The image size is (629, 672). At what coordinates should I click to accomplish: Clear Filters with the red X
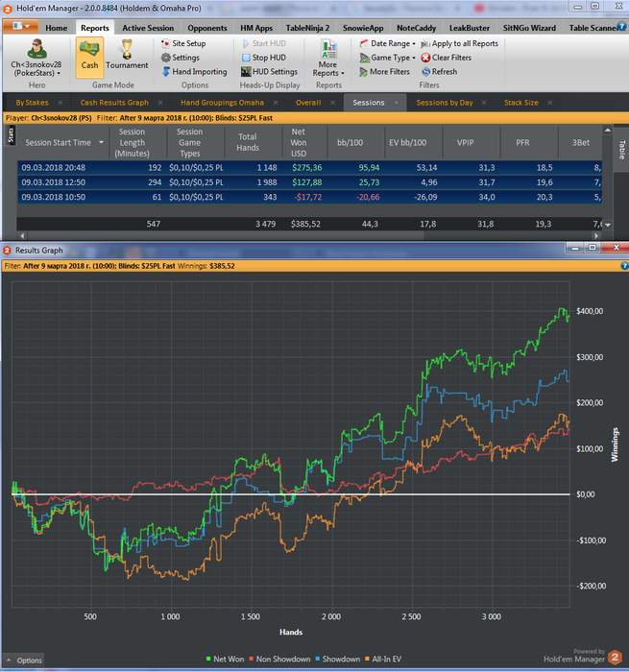(x=446, y=58)
